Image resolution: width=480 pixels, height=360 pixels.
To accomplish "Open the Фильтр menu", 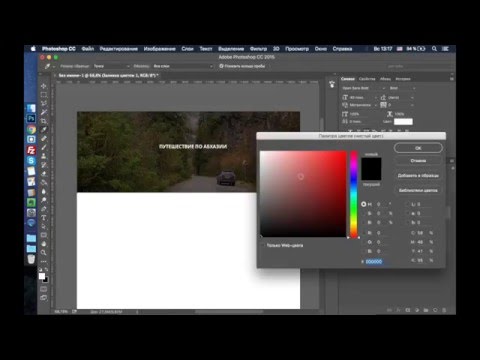I will 258,49.
